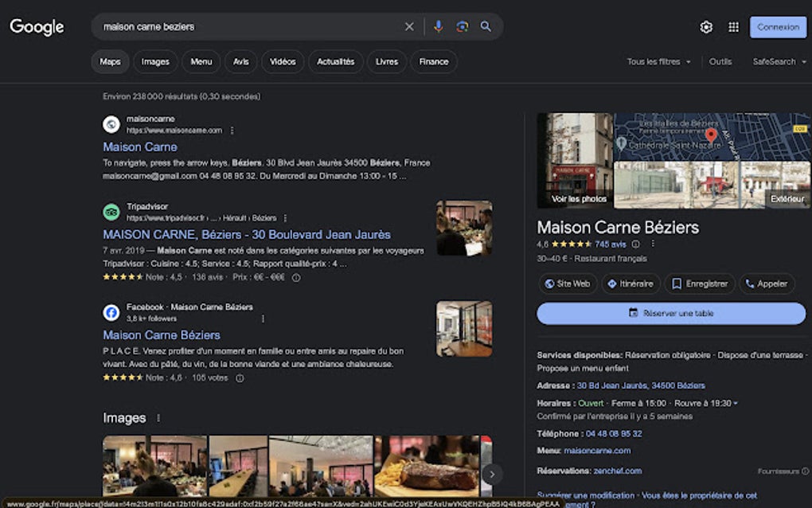Launch search with the magnifying glass icon
Image resolution: width=812 pixels, height=508 pixels.
pos(486,26)
